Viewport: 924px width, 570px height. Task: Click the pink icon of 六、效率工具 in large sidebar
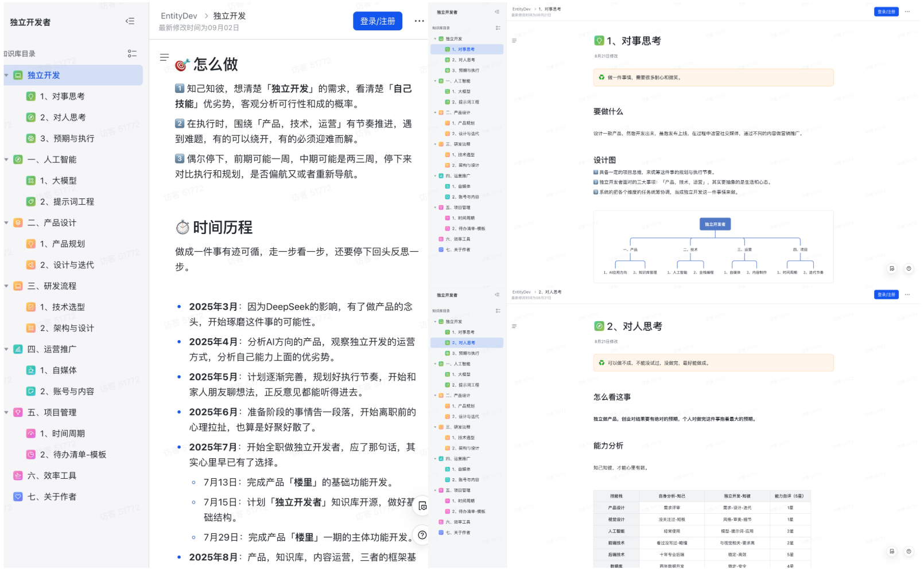(18, 475)
